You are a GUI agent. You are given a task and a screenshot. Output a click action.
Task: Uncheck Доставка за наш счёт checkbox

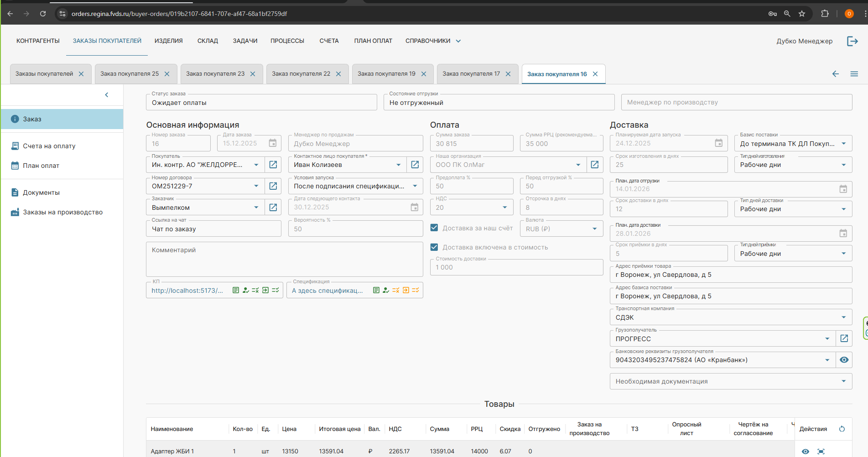click(x=434, y=228)
